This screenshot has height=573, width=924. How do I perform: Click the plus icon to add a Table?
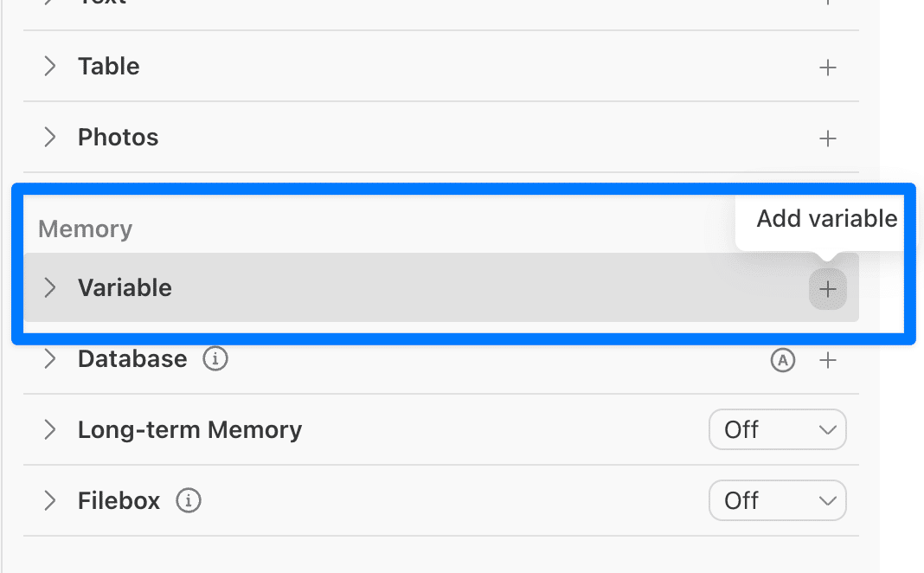pos(828,68)
